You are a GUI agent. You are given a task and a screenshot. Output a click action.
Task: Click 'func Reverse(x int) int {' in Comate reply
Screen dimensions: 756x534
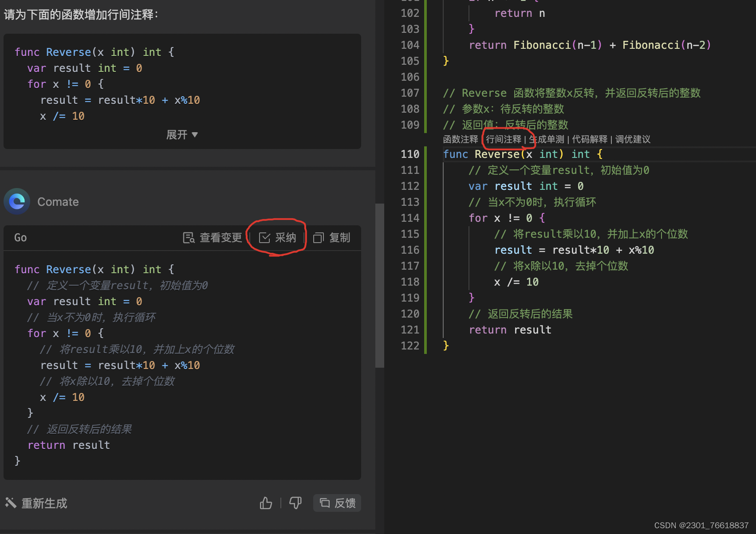[94, 270]
